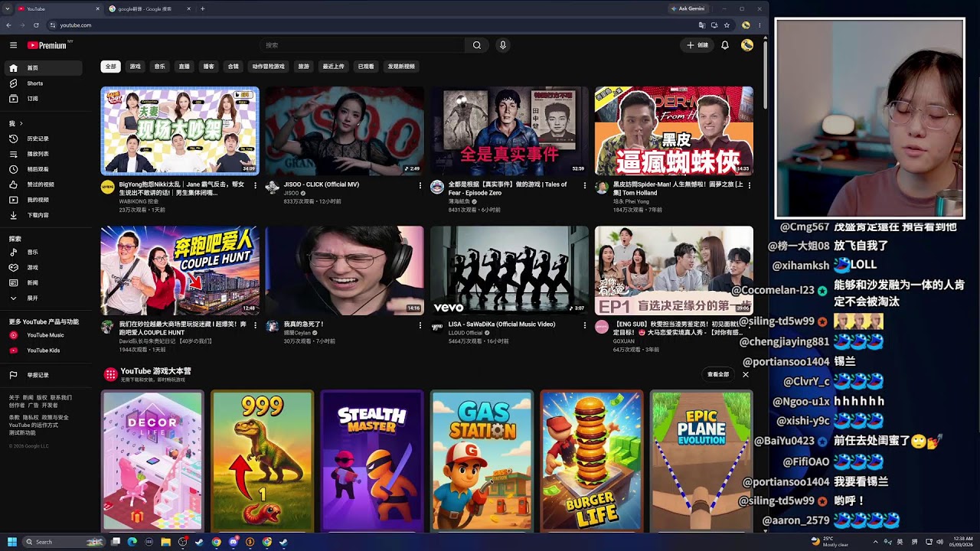Image resolution: width=980 pixels, height=551 pixels.
Task: Select the 最近上传 filter chip
Action: (x=333, y=67)
